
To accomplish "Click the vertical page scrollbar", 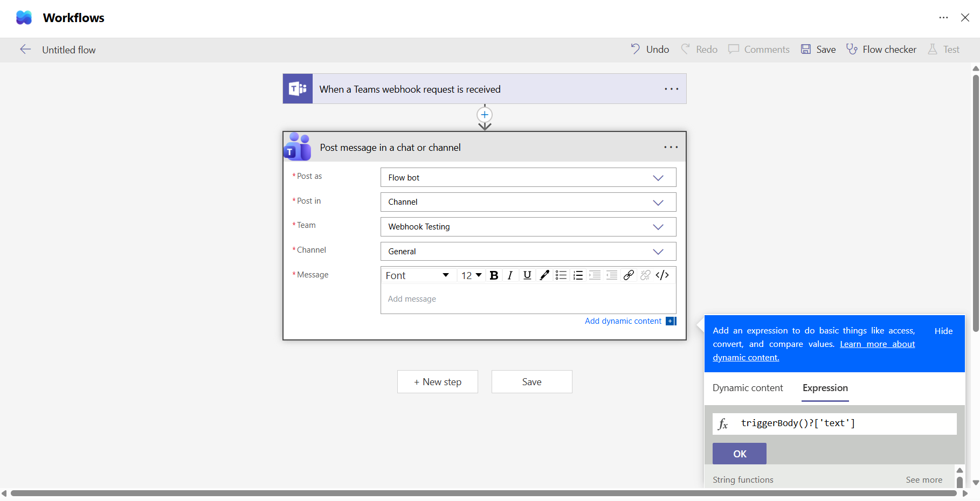I will (x=976, y=204).
